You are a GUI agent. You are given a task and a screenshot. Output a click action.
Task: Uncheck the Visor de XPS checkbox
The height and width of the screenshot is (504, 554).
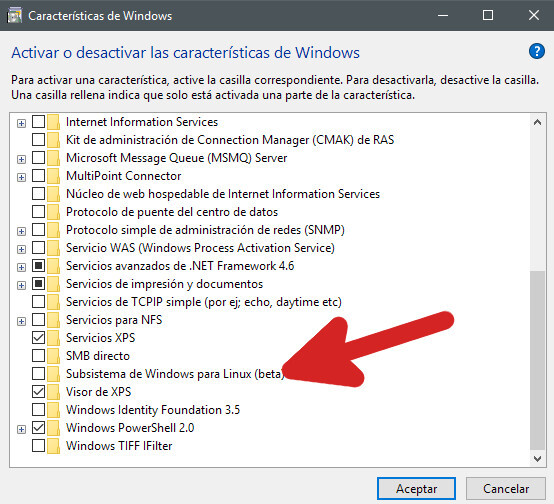click(x=38, y=391)
